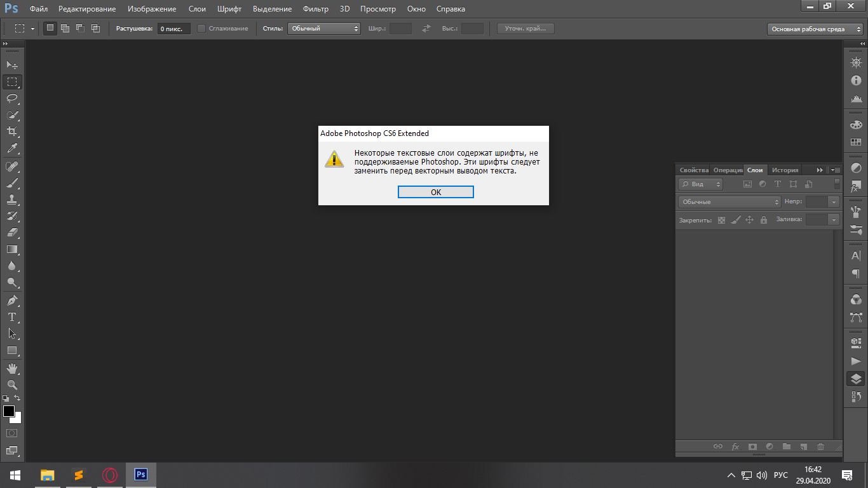Open the Заливка fill dropdown arrow
The image size is (868, 488).
[x=834, y=219]
